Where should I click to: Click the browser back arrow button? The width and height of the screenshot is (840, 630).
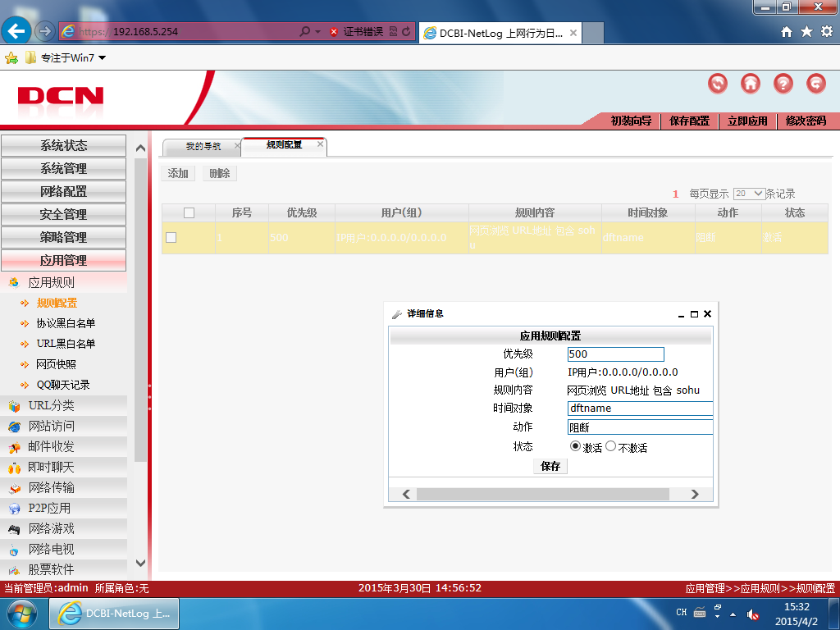pos(16,32)
